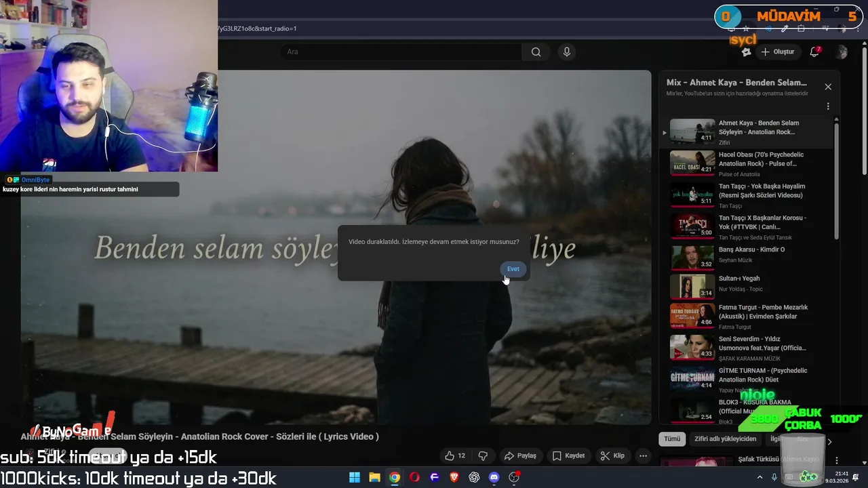
Task: Click the Şafak Türküsü (Ahmet Kaya) title
Action: (x=778, y=460)
